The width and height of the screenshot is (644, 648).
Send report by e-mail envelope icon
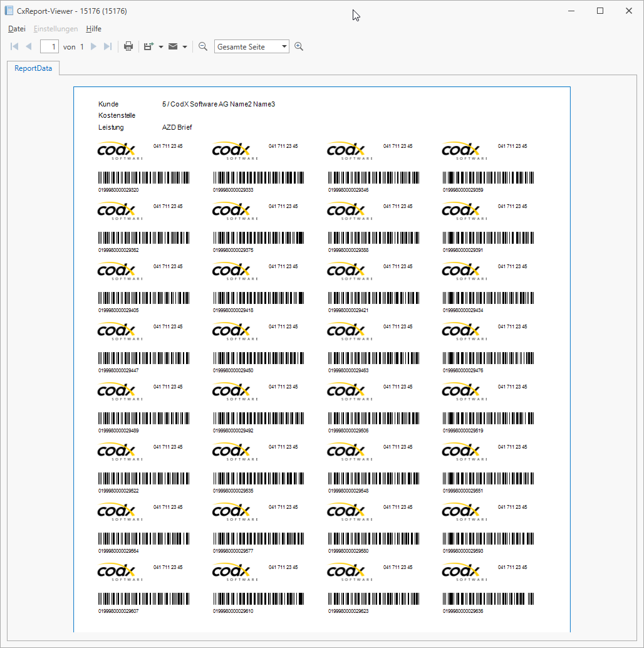173,46
